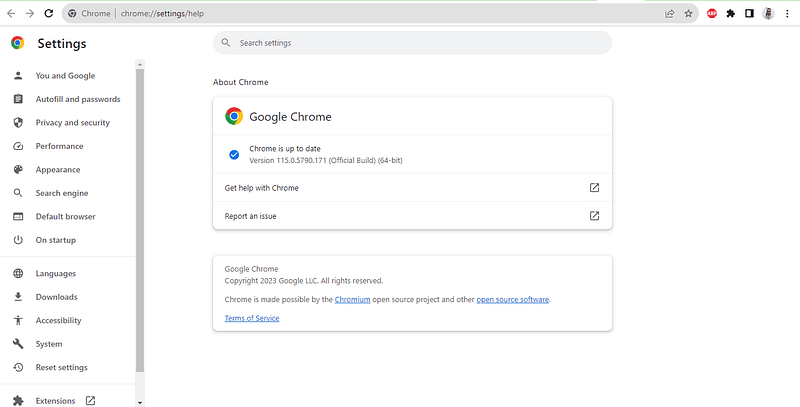Click the Downloads arrow icon
The image size is (800, 407).
tap(18, 297)
